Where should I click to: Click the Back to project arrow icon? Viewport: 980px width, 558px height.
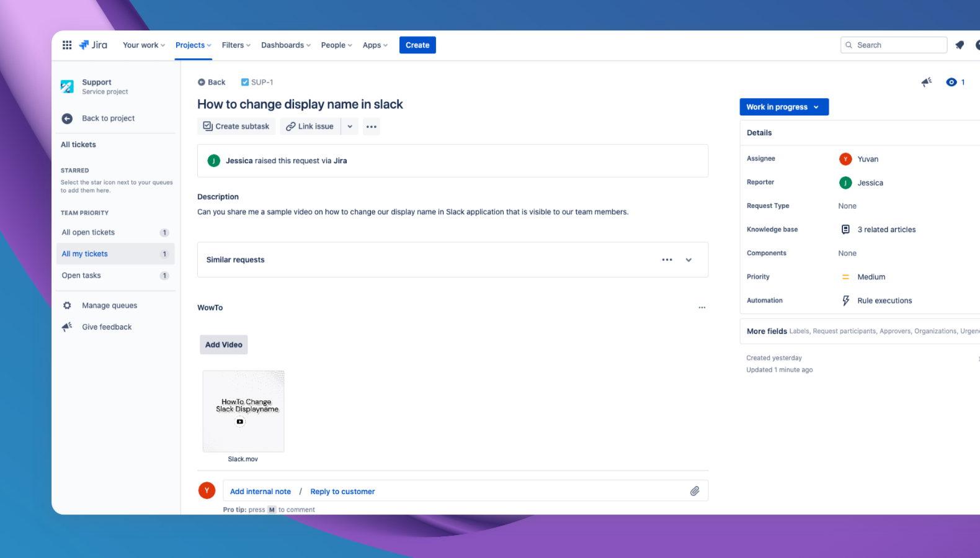pyautogui.click(x=67, y=119)
